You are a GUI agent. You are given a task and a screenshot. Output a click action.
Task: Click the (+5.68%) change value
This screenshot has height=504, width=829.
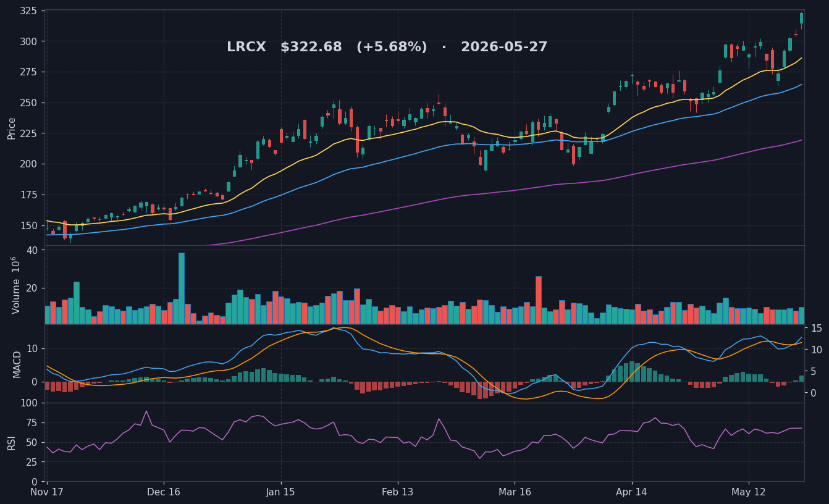coord(392,48)
